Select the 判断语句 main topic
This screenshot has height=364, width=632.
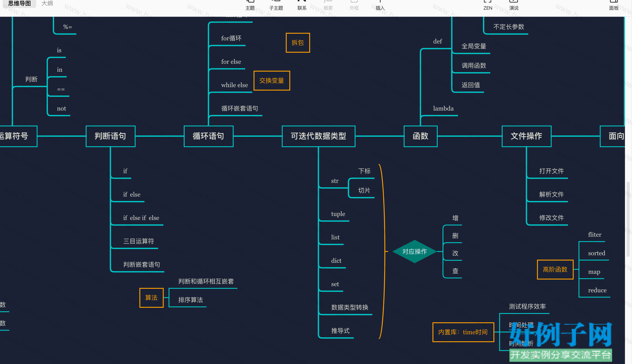point(110,136)
